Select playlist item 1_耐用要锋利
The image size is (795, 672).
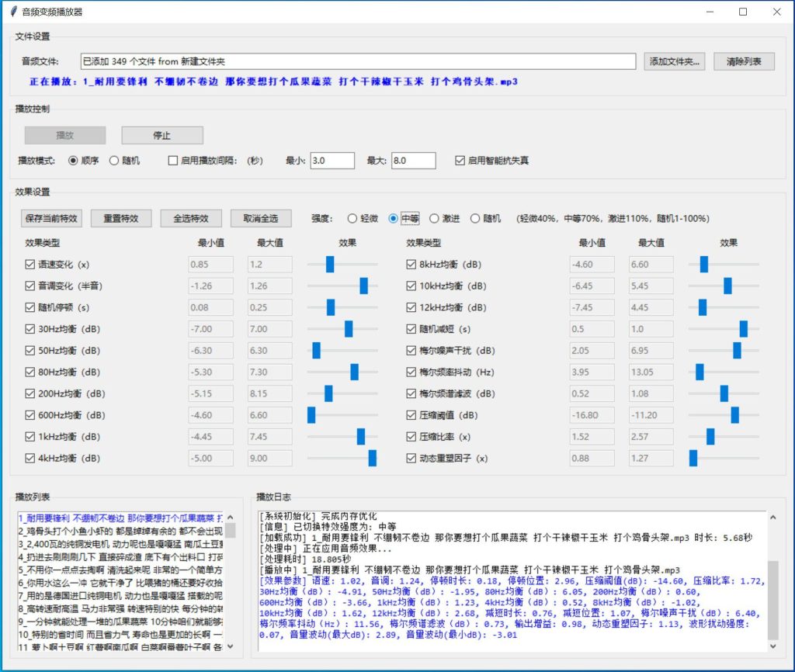[x=120, y=518]
